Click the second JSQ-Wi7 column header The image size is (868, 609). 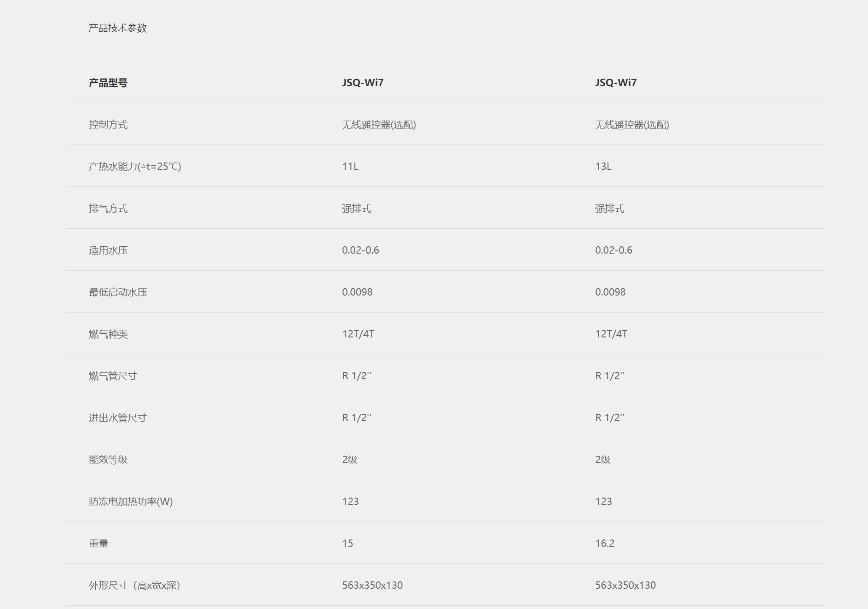tap(616, 82)
